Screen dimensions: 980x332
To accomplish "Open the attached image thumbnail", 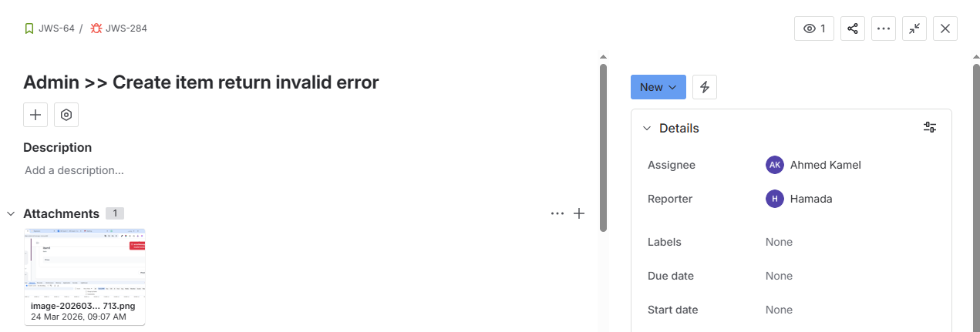I will coord(85,262).
